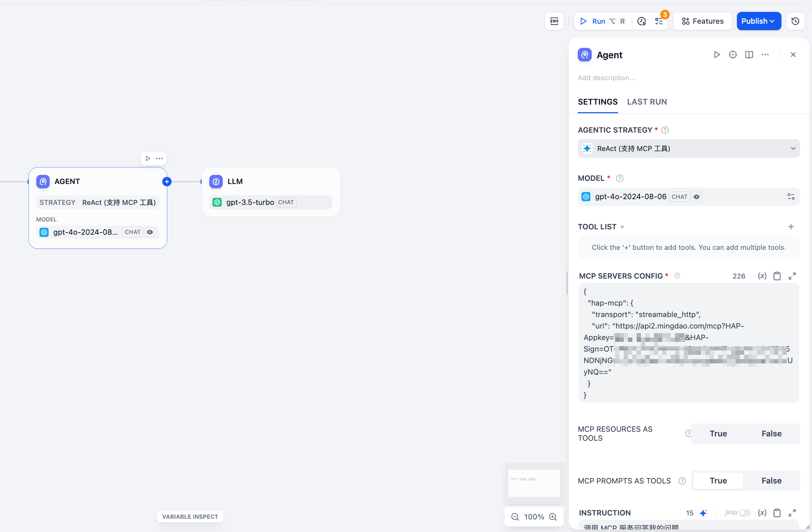Image resolution: width=812 pixels, height=532 pixels.
Task: Click the model parameter settings icon
Action: [x=791, y=197]
